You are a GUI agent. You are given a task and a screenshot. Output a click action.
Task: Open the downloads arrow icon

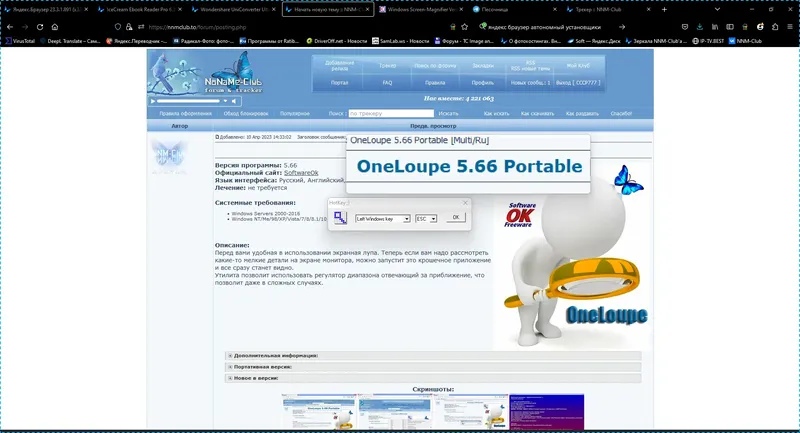[x=699, y=27]
